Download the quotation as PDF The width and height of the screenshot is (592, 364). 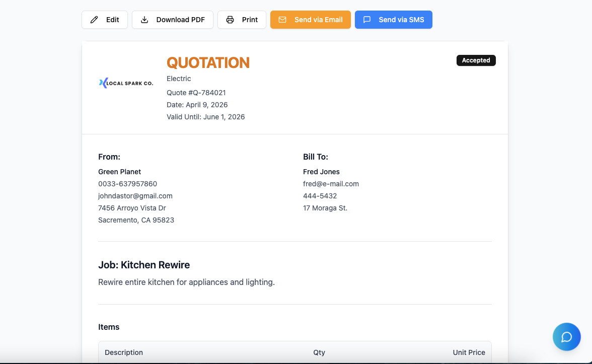coord(173,20)
